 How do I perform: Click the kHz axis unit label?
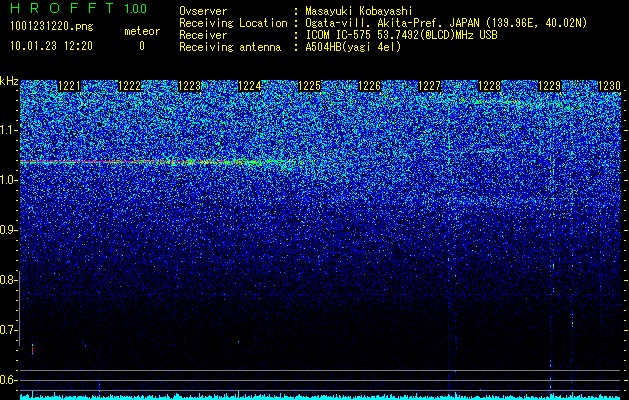[x=9, y=81]
